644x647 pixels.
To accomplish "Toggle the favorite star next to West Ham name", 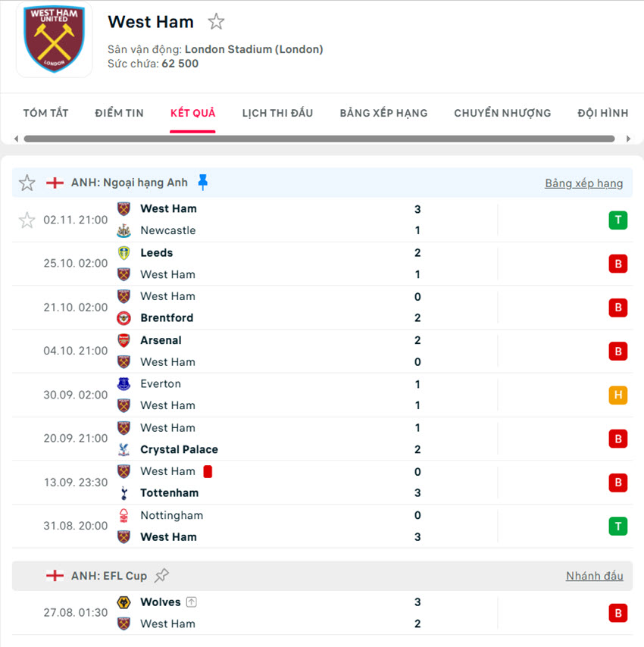I will tap(216, 22).
